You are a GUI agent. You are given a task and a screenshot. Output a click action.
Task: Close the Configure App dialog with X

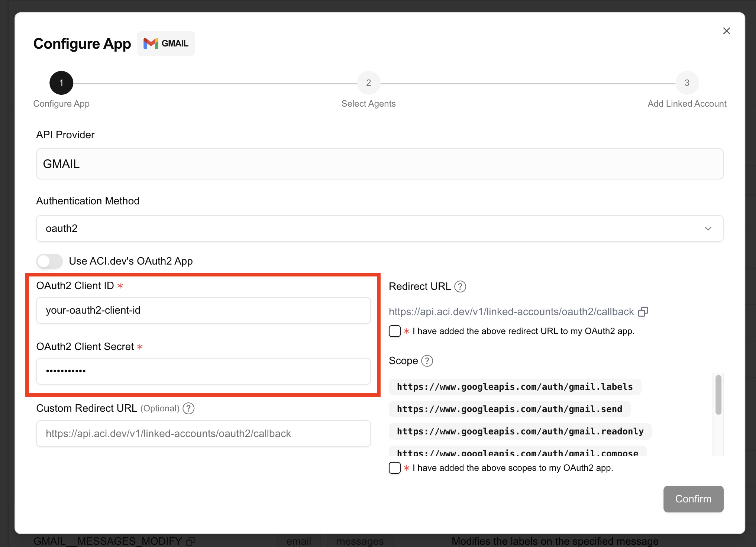pyautogui.click(x=726, y=31)
